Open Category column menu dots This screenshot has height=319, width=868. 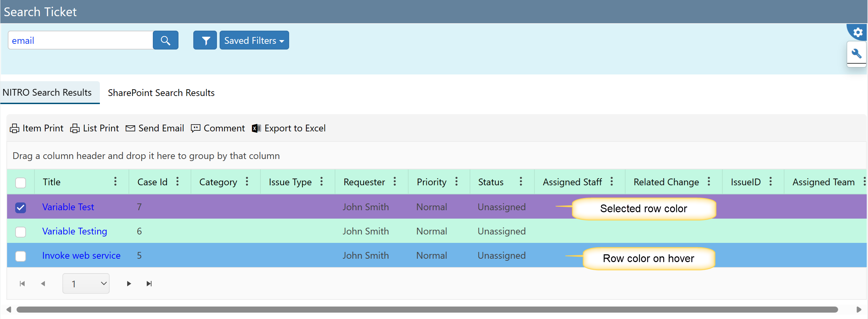tap(247, 182)
